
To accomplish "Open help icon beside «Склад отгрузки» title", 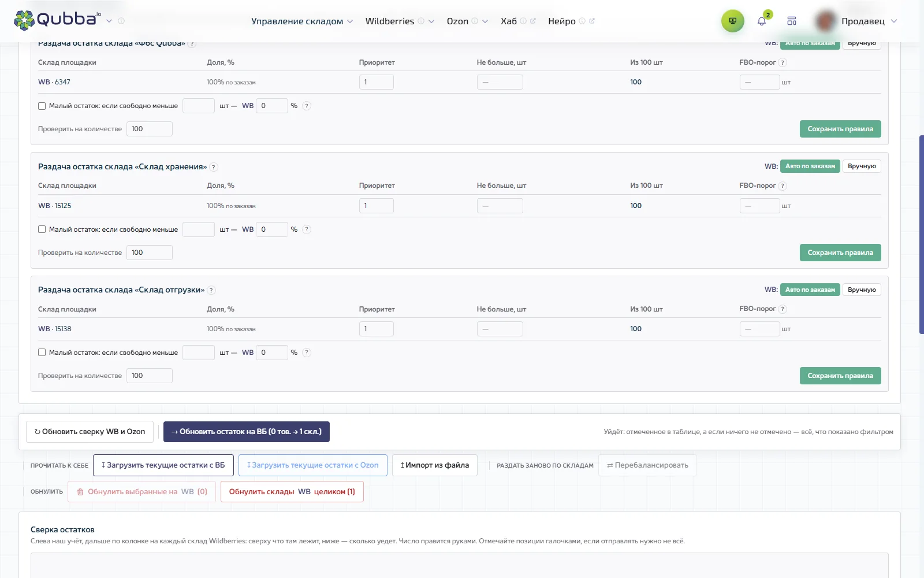I will pos(211,291).
